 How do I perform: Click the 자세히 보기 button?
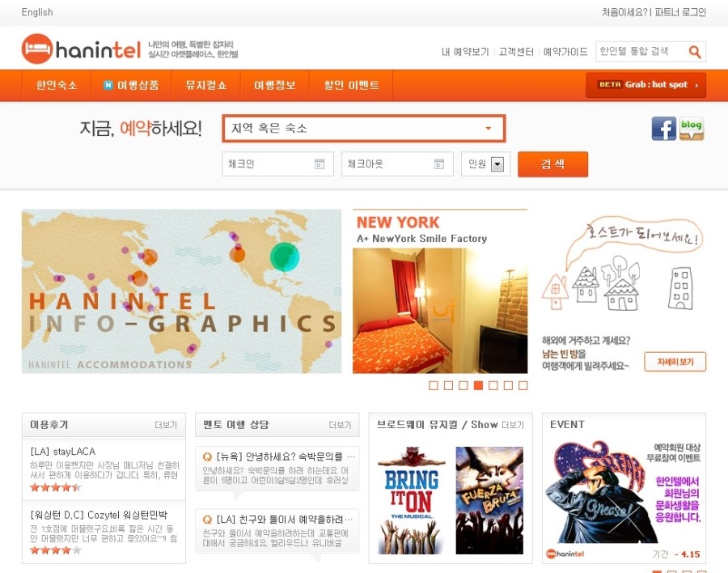click(x=675, y=362)
